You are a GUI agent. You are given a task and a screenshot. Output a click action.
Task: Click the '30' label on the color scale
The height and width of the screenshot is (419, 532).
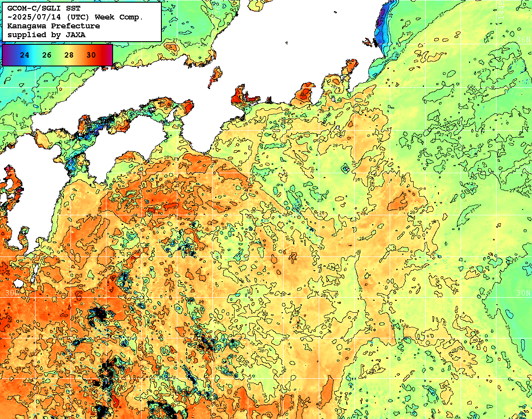[91, 55]
